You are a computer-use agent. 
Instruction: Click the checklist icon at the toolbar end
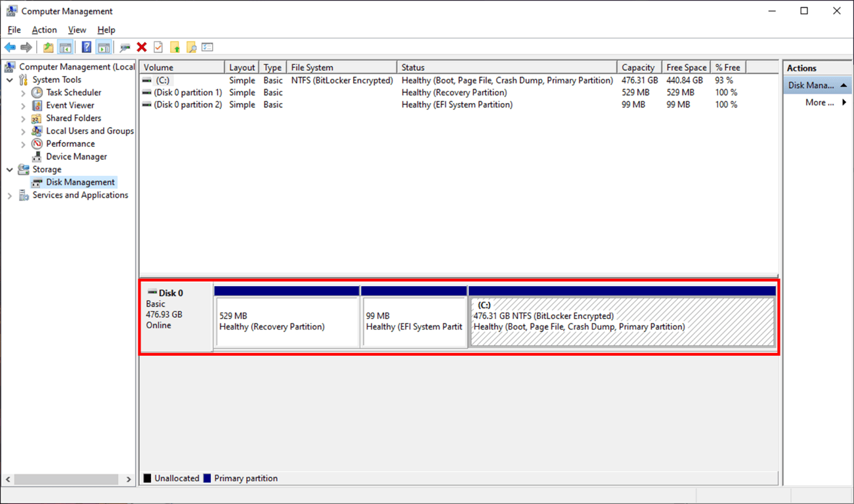207,47
